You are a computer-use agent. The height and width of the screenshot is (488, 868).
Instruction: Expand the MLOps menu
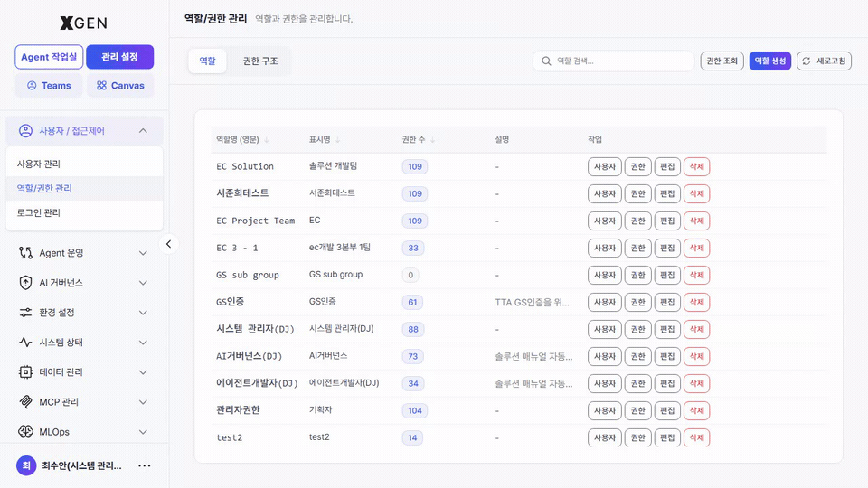click(143, 432)
